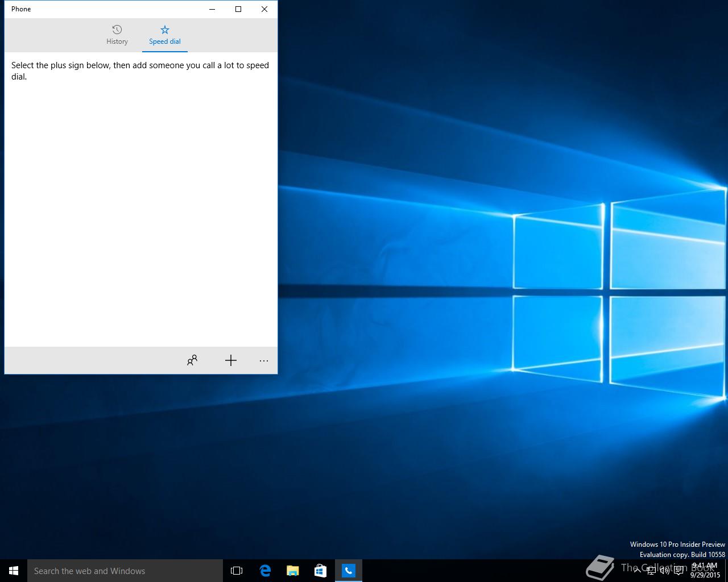Launch Microsoft Edge from the taskbar

coord(265,571)
